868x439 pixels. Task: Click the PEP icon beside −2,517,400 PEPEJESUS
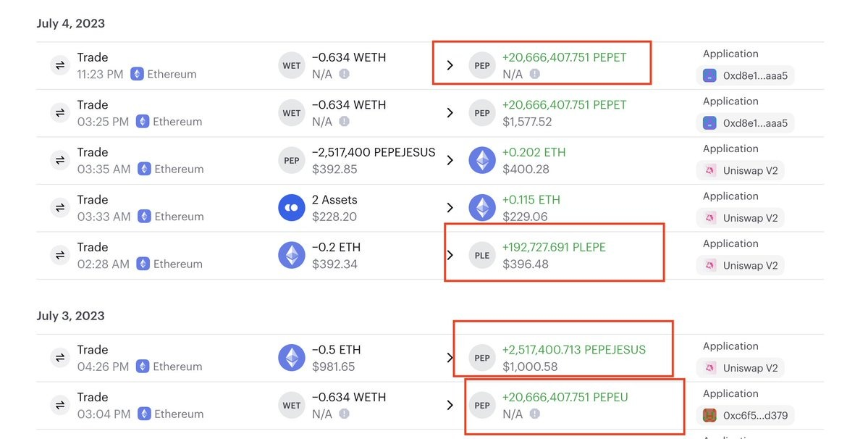tap(292, 160)
